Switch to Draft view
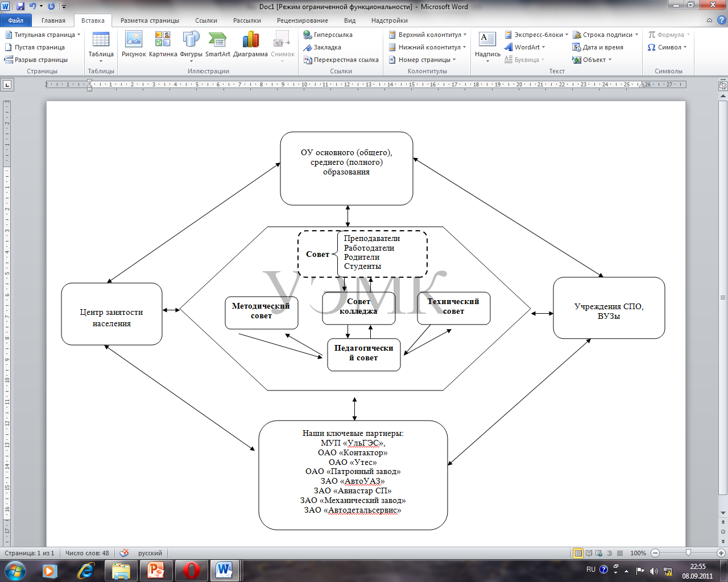 pyautogui.click(x=620, y=553)
